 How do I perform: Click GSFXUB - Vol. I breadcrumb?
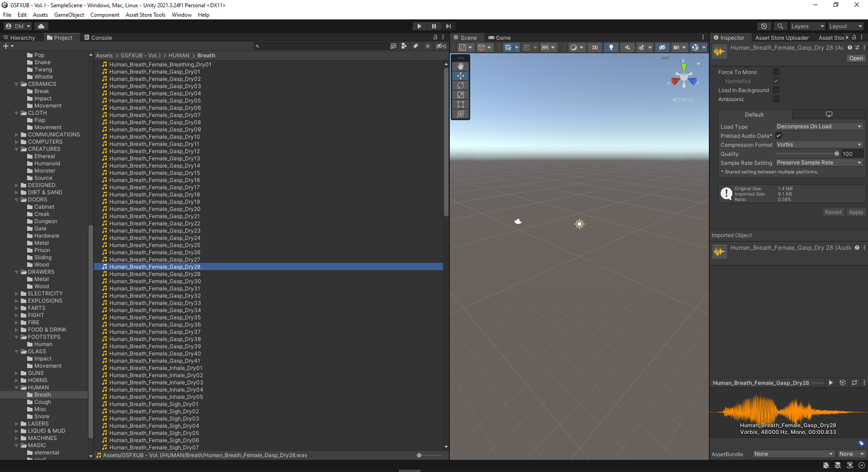click(x=141, y=56)
